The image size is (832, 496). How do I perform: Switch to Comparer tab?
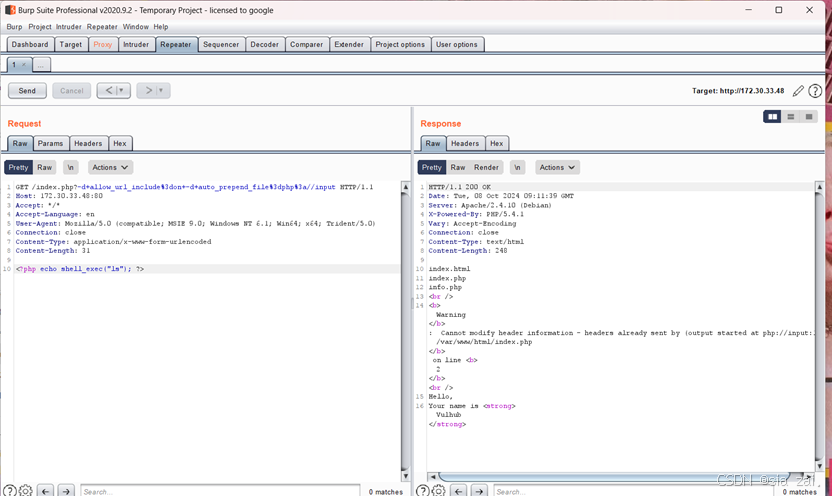coord(306,45)
